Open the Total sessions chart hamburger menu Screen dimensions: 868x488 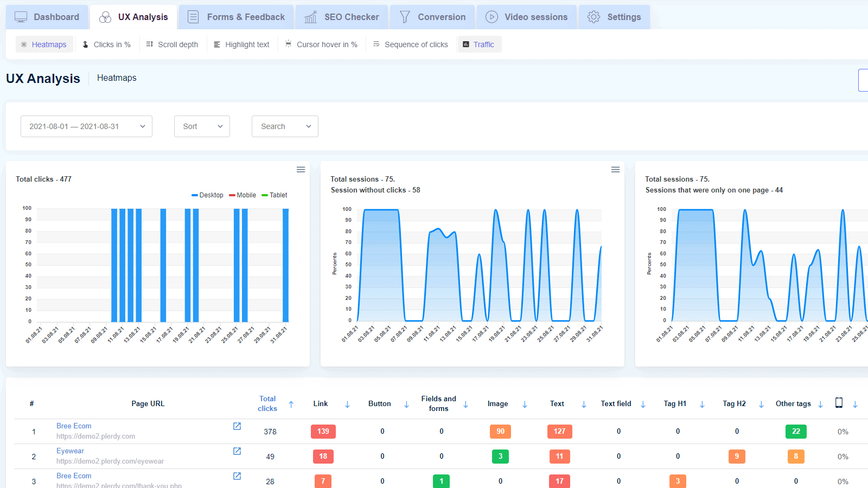point(615,169)
